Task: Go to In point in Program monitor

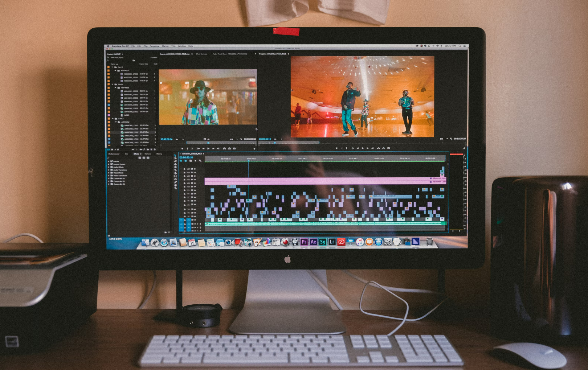Action: pos(353,148)
